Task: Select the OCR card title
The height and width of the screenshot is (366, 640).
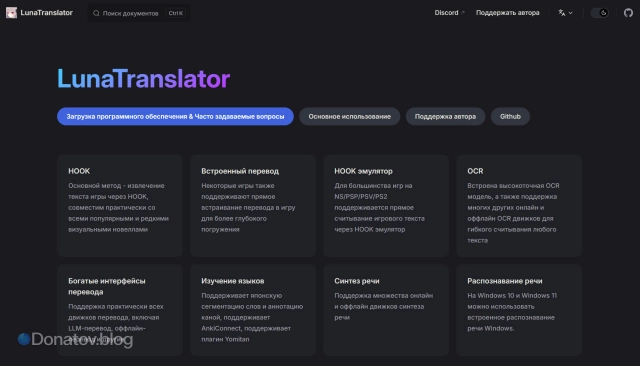Action: point(475,171)
